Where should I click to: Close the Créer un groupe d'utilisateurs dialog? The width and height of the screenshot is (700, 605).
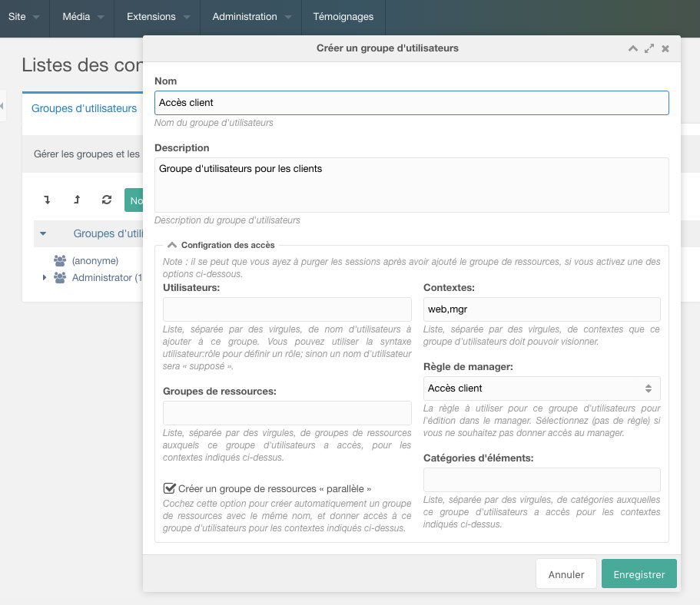pos(665,48)
